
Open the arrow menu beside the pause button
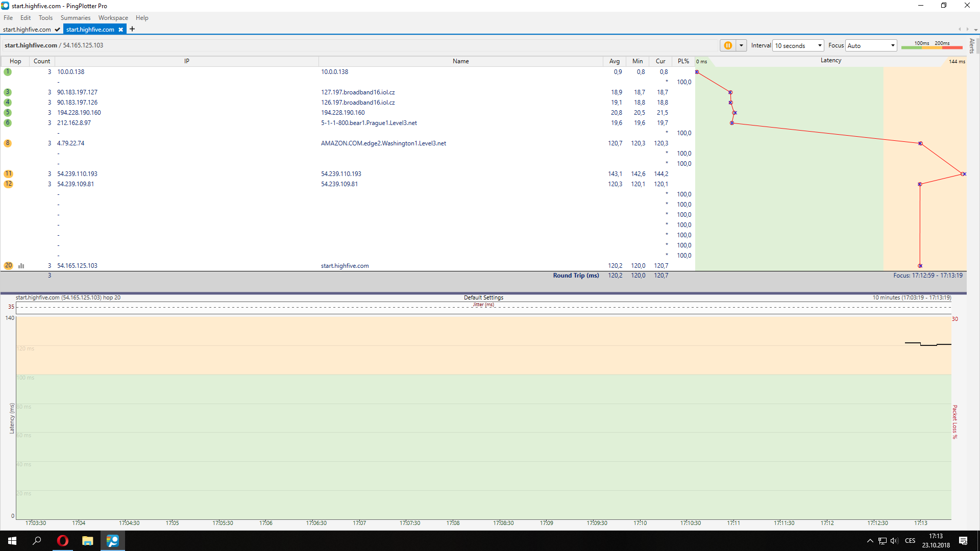[741, 45]
